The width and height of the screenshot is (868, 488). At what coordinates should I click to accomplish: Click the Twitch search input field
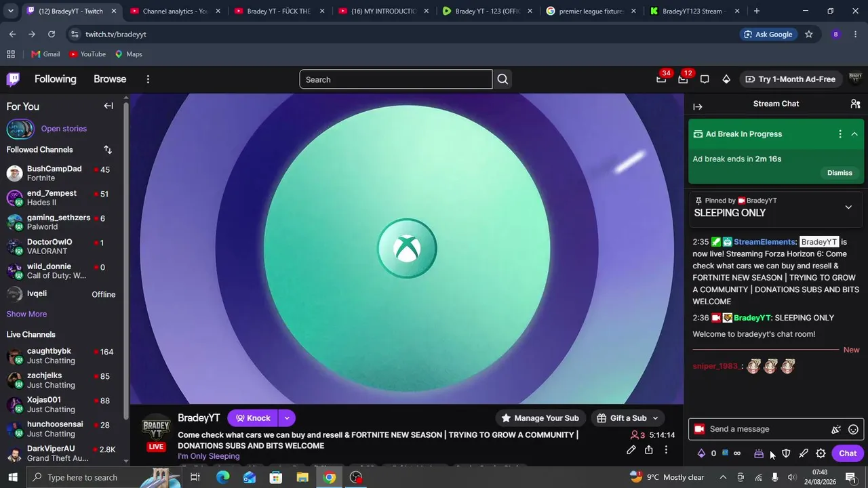396,79
